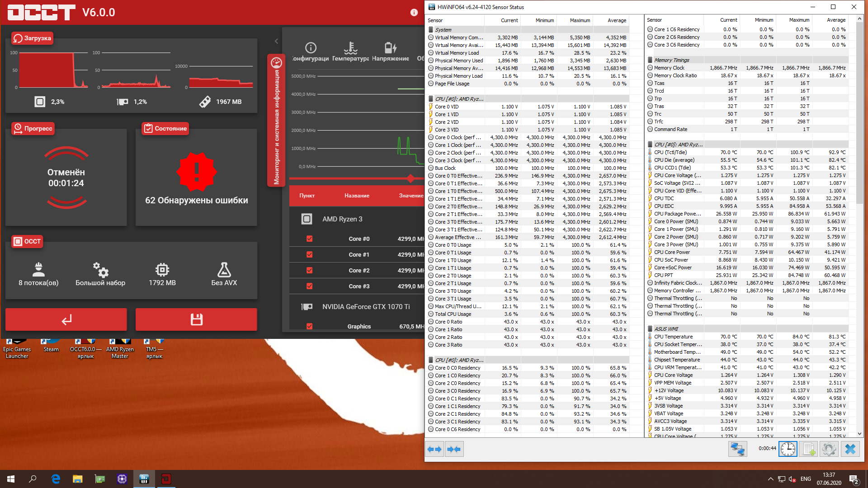Uncheck the Core #0 checkbox
Screen dimensions: 868x488
(x=310, y=239)
